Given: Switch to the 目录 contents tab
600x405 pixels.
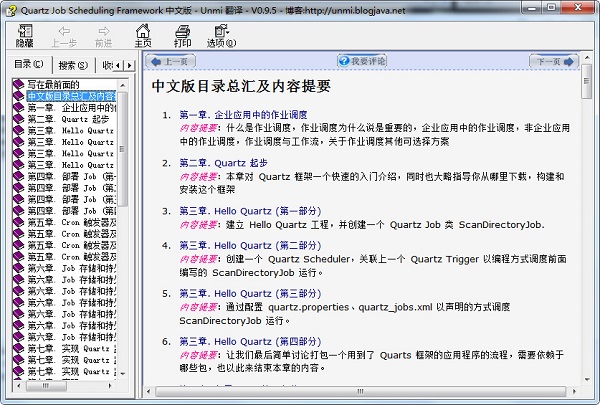Looking at the screenshot, I should point(29,64).
